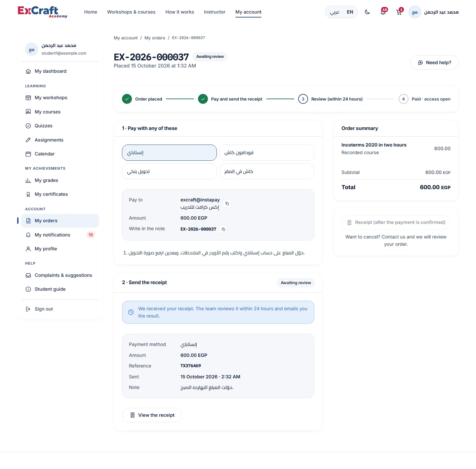Click the Need help? button
The width and height of the screenshot is (476, 469).
pos(434,63)
